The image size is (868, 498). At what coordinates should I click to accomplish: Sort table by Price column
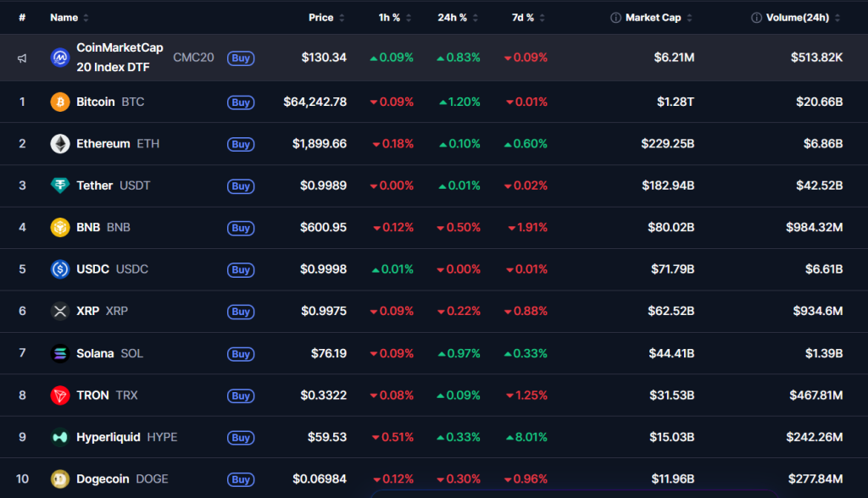(326, 18)
